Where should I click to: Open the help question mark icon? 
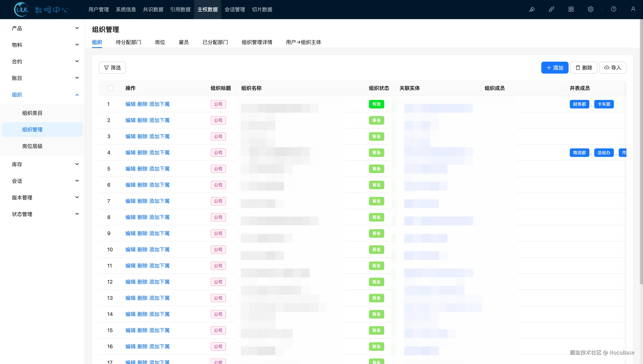coord(613,9)
